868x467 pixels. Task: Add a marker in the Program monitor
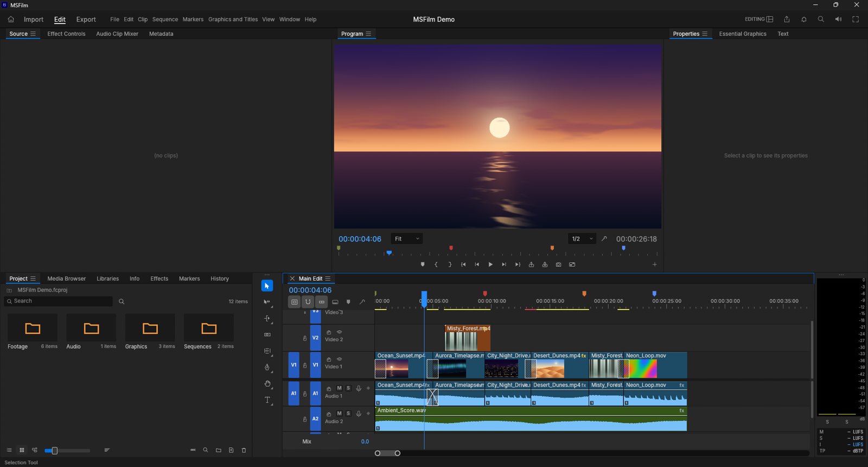tap(423, 264)
